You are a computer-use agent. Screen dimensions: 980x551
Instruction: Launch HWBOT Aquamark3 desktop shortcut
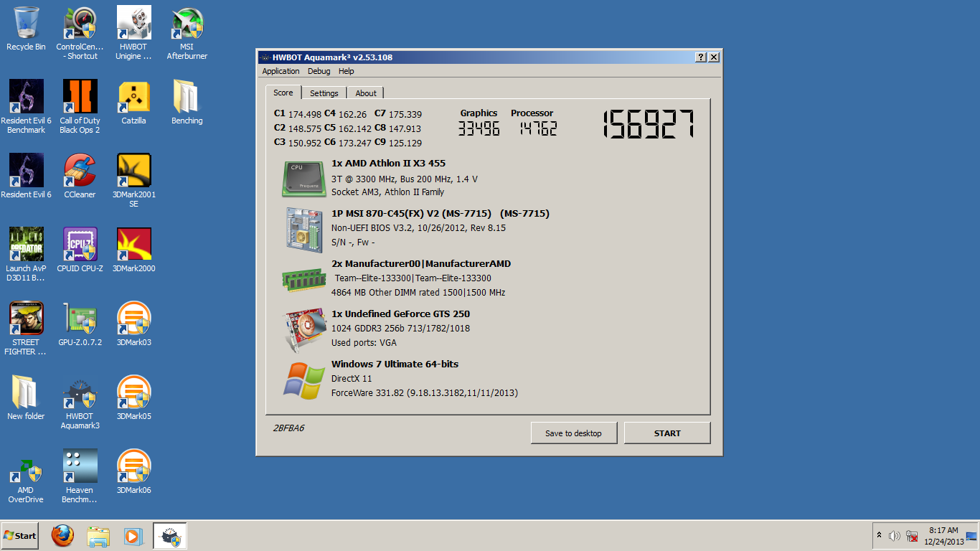point(80,402)
